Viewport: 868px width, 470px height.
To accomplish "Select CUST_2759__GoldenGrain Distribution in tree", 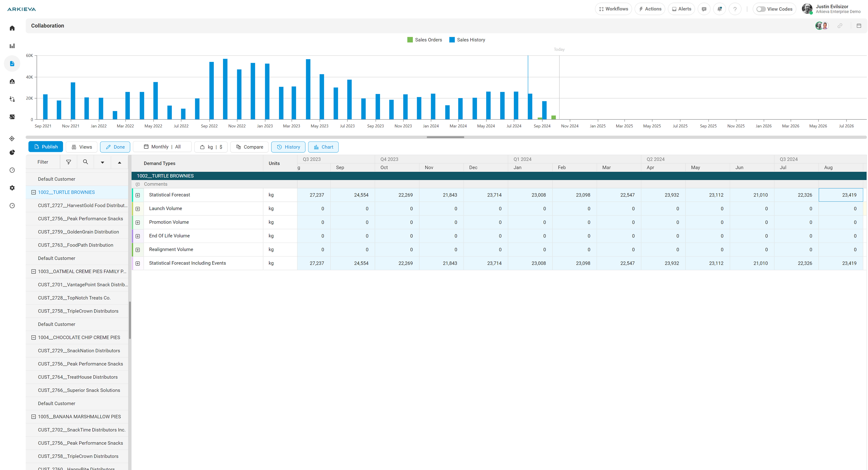I will coord(78,232).
